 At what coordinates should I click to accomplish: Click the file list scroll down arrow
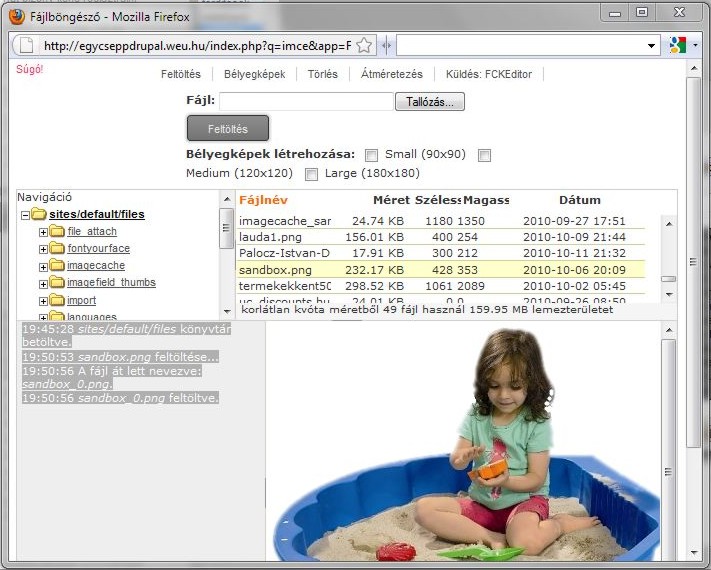click(x=669, y=295)
